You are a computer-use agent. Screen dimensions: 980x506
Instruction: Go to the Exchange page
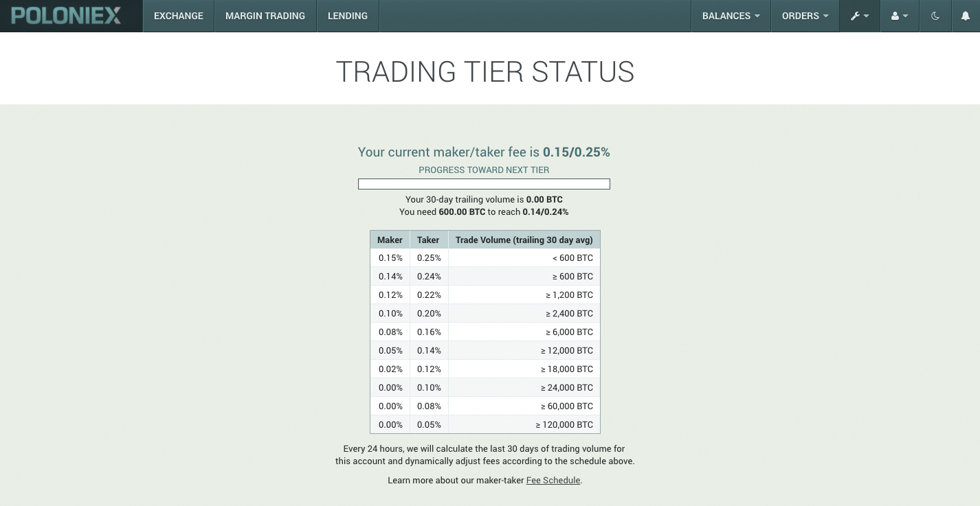tap(179, 16)
